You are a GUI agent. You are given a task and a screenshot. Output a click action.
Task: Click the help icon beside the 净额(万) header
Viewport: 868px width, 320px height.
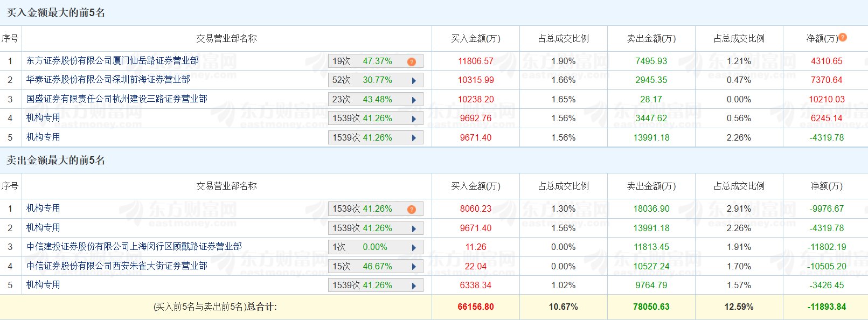(x=843, y=37)
